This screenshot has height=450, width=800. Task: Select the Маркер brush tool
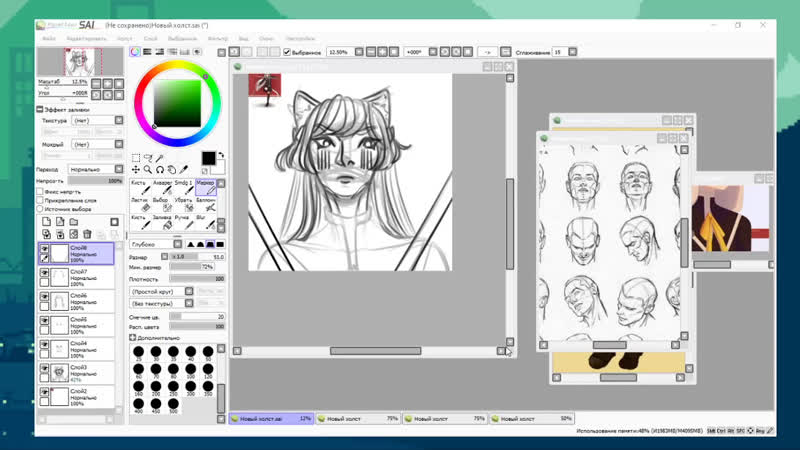(x=206, y=189)
